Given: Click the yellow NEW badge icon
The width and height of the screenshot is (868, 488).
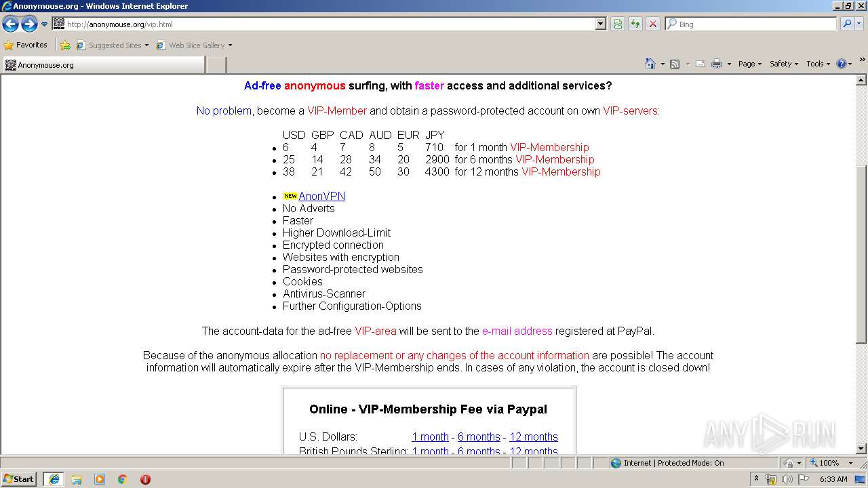Looking at the screenshot, I should click(x=290, y=196).
